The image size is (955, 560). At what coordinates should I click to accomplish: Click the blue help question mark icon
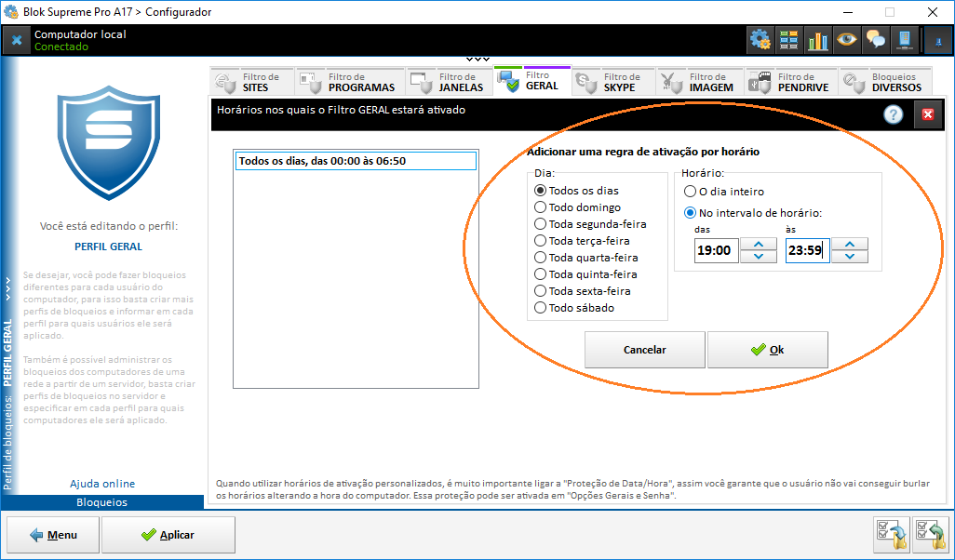tap(894, 114)
